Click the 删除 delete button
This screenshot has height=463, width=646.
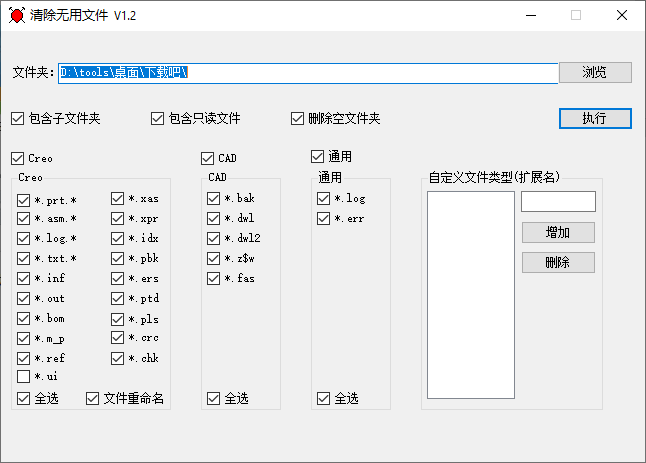[x=558, y=263]
